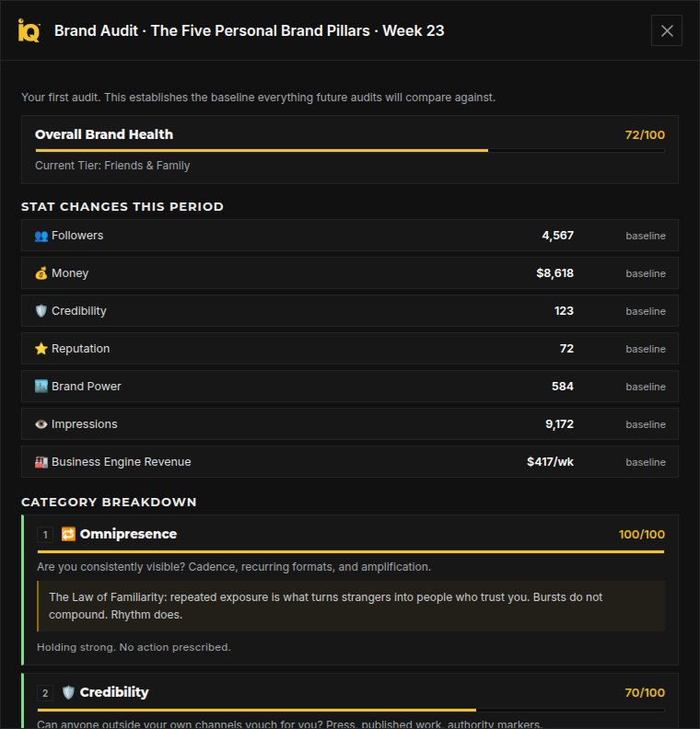Click the Brand Power label
The width and height of the screenshot is (700, 729).
[86, 386]
